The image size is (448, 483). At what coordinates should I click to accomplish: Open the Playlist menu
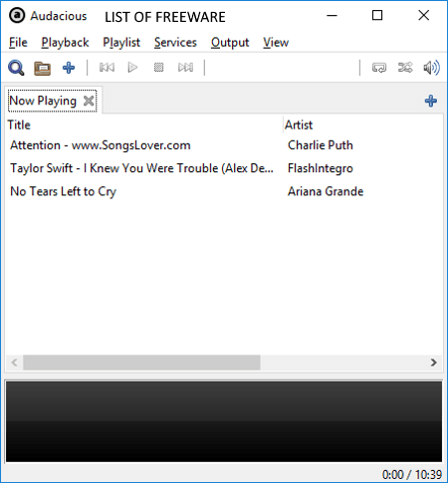pyautogui.click(x=121, y=43)
